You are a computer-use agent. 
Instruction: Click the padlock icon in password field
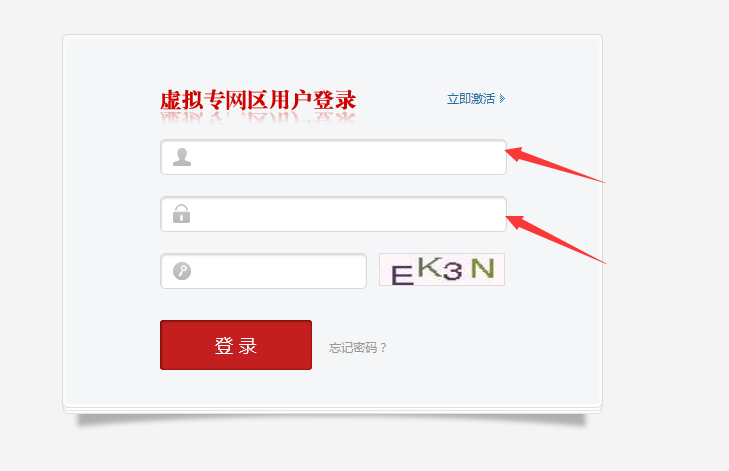coord(181,214)
